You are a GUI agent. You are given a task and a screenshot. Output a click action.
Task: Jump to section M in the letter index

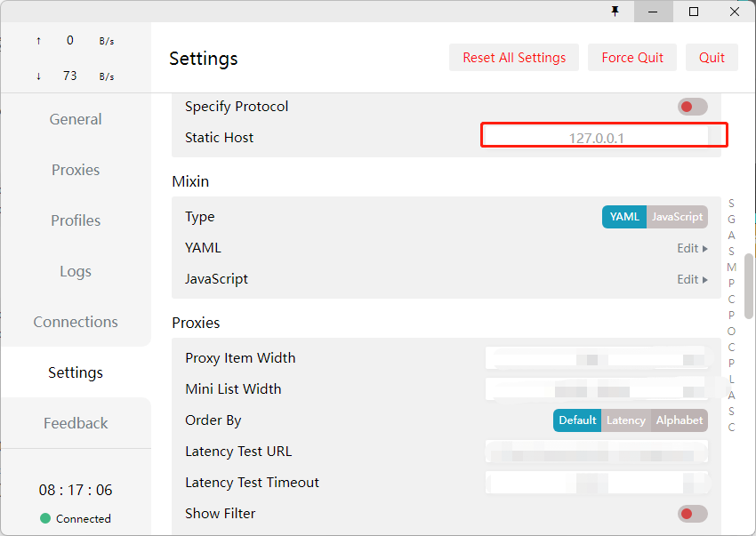[x=731, y=268]
